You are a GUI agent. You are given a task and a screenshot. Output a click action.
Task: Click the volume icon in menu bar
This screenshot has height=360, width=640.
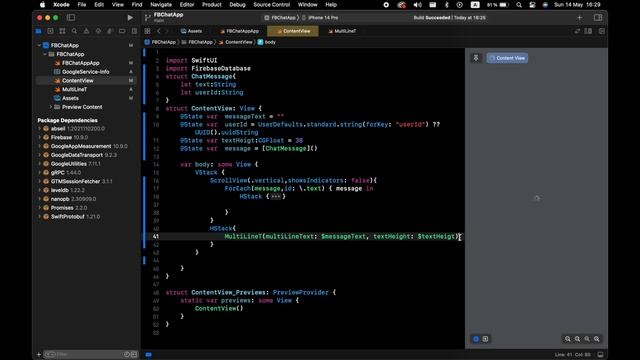[x=418, y=5]
